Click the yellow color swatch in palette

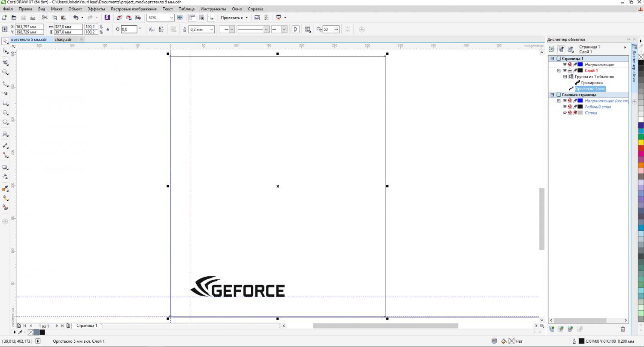point(641,142)
